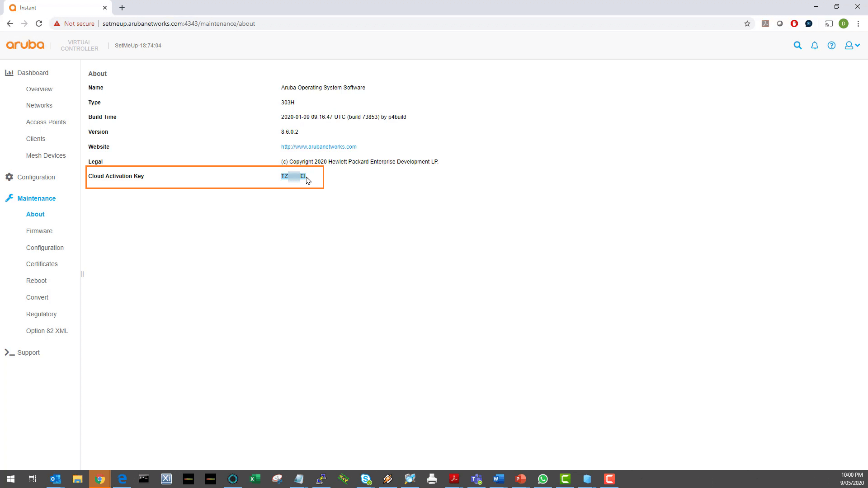
Task: Open WhatsApp from the taskbar
Action: (543, 479)
